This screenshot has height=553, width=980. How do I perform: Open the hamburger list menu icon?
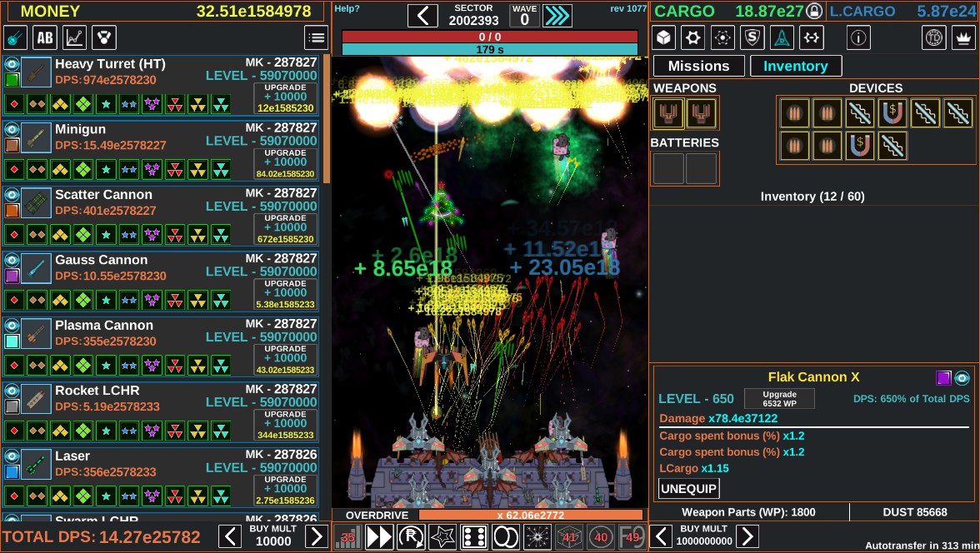coord(317,37)
